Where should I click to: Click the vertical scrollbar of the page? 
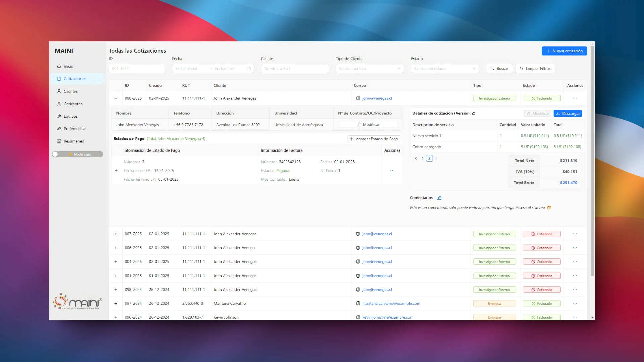[592, 161]
